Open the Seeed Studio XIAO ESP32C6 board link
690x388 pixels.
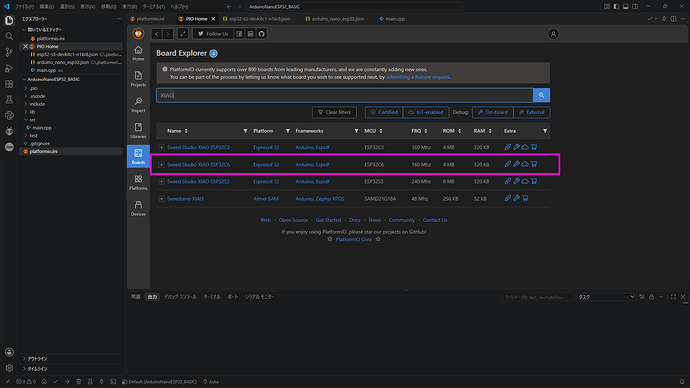(198, 165)
